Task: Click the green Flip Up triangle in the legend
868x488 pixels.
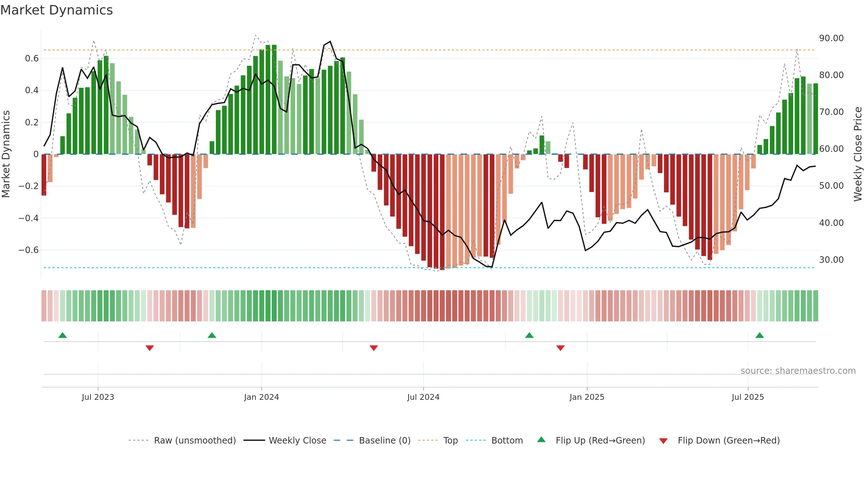Action: pos(541,440)
